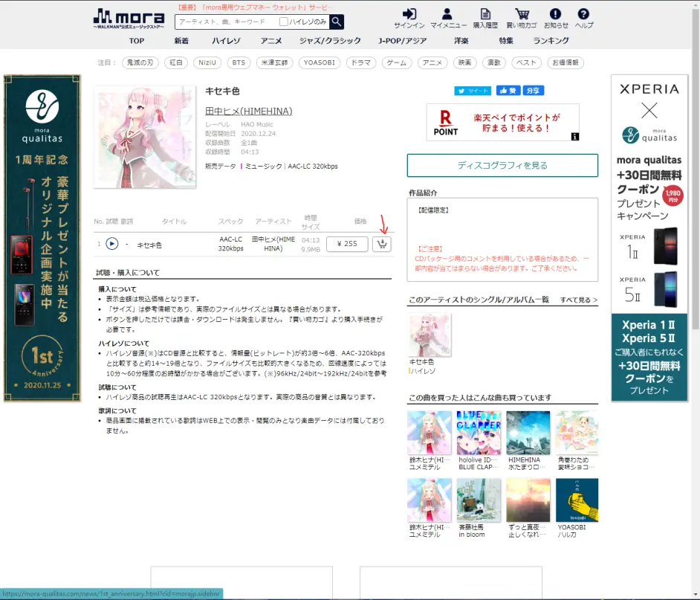This screenshot has height=600, width=700.
Task: Click the Twitter tweet button
Action: 473,91
